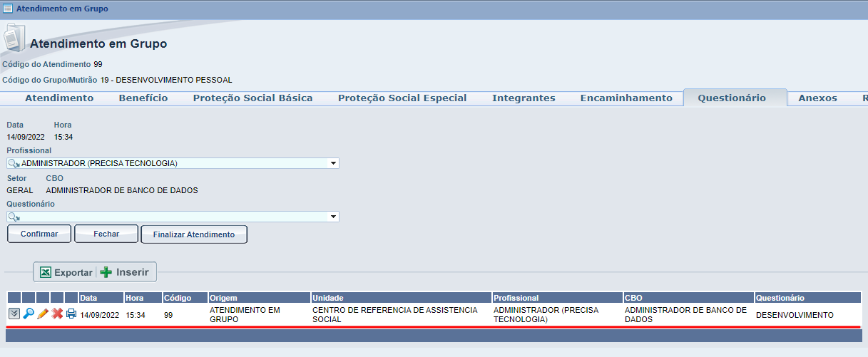Print the record using the printer icon
This screenshot has width=868, height=357.
pyautogui.click(x=71, y=314)
